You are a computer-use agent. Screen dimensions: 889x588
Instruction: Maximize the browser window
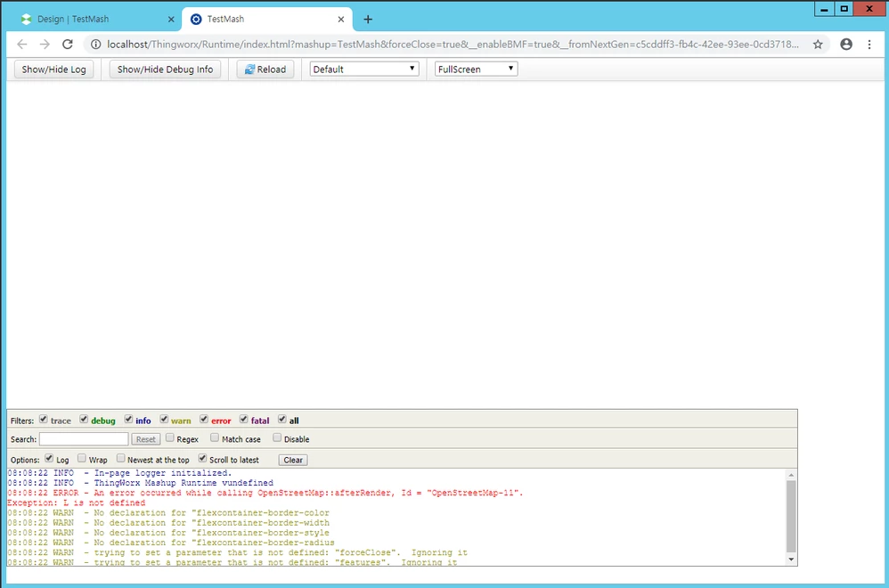pyautogui.click(x=844, y=9)
